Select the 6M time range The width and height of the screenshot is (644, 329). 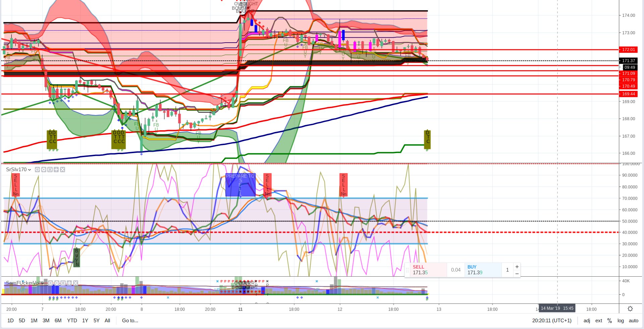tap(58, 321)
